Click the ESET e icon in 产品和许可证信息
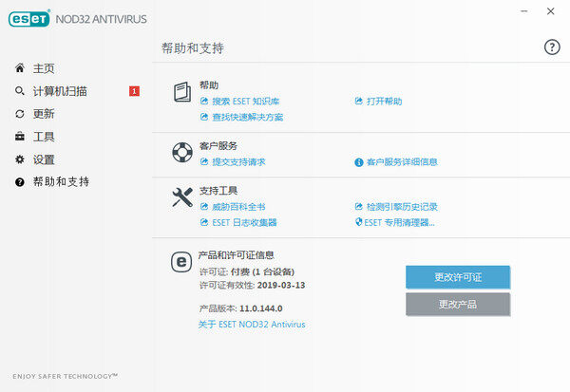This screenshot has width=570, height=392. (181, 262)
